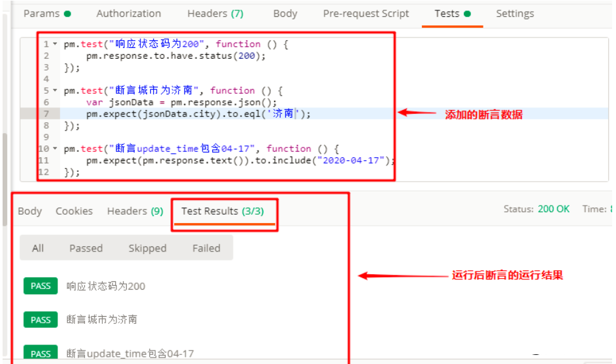616x364 pixels.
Task: Filter results to Failed tests
Action: coord(206,248)
